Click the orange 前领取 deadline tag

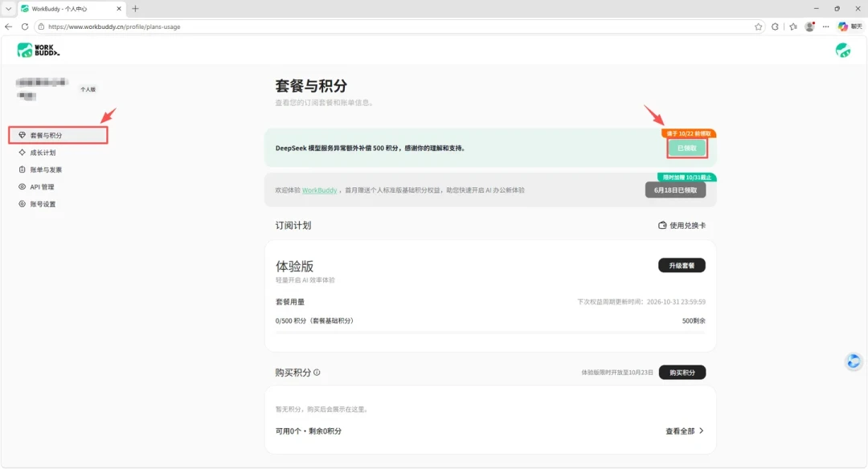689,134
